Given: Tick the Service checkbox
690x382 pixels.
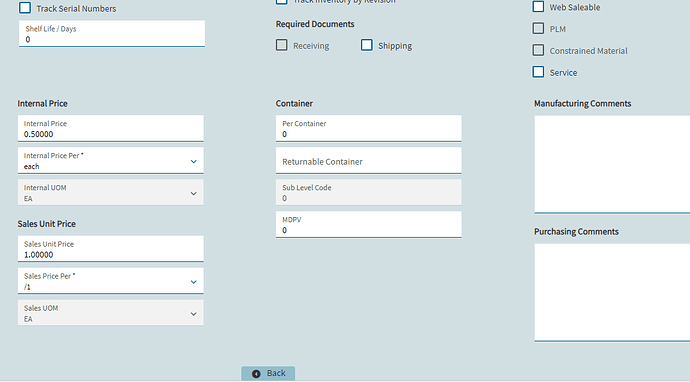Looking at the screenshot, I should tap(538, 72).
